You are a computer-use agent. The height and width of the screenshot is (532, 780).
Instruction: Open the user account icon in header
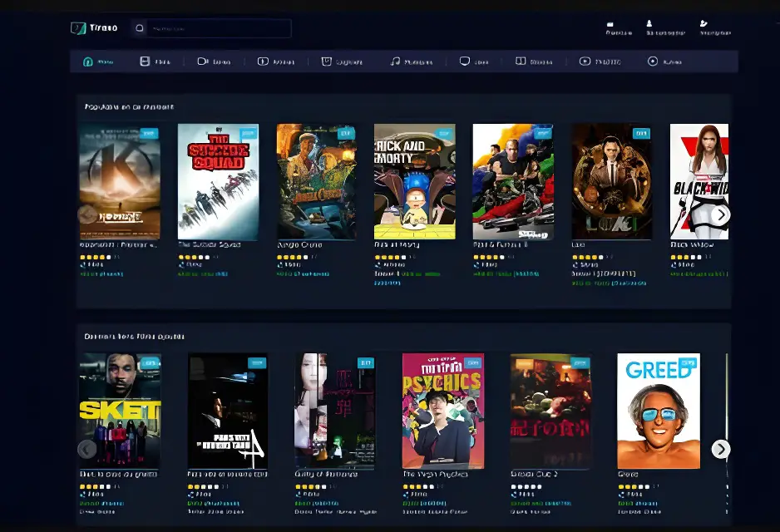(x=649, y=23)
